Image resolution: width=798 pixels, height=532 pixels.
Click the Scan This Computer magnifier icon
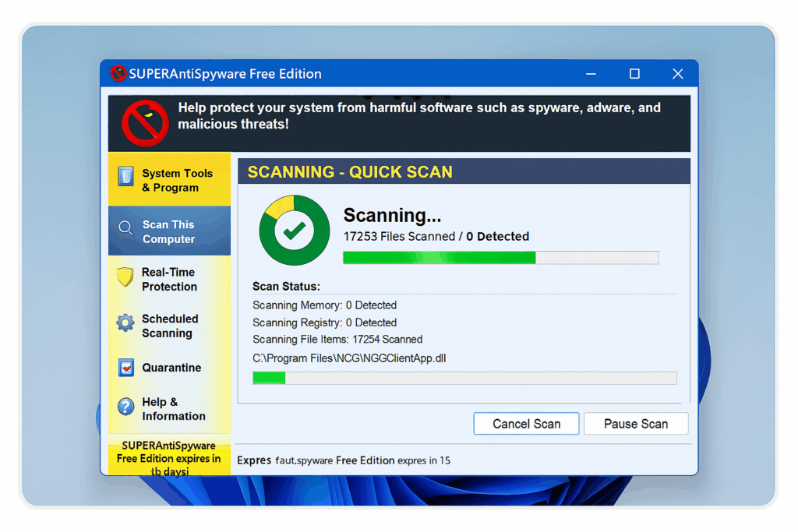coord(125,227)
